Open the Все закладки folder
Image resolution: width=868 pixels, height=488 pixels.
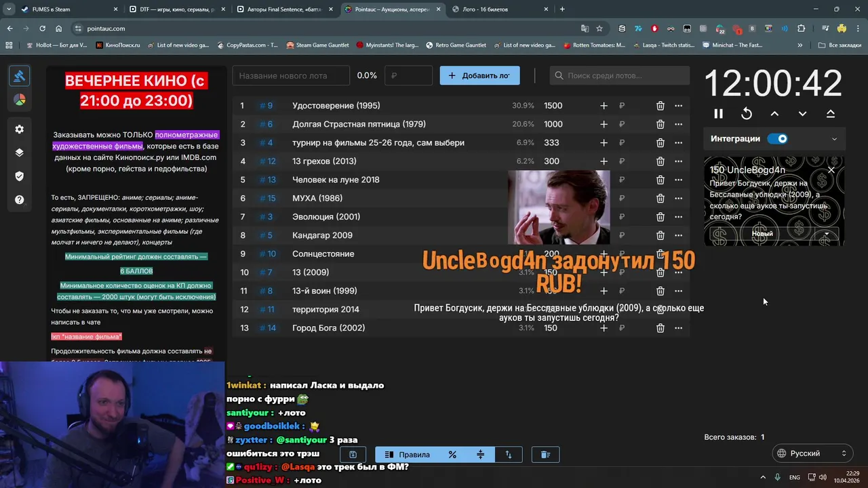(840, 45)
